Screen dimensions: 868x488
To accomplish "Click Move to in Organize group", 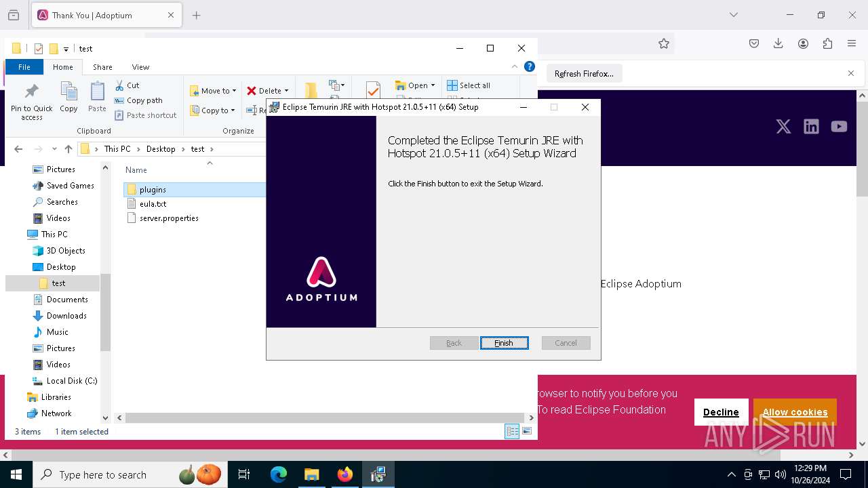I will (x=213, y=91).
